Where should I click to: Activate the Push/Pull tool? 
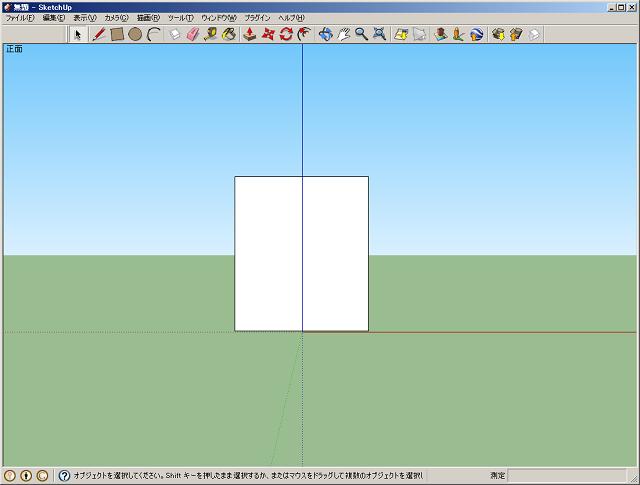pyautogui.click(x=249, y=34)
